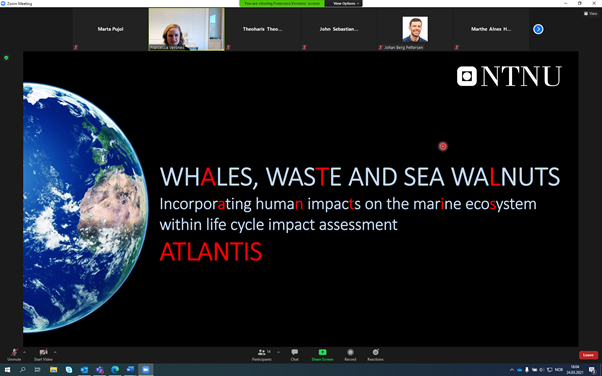Select Francesca Verones video thumbnail

[x=186, y=29]
